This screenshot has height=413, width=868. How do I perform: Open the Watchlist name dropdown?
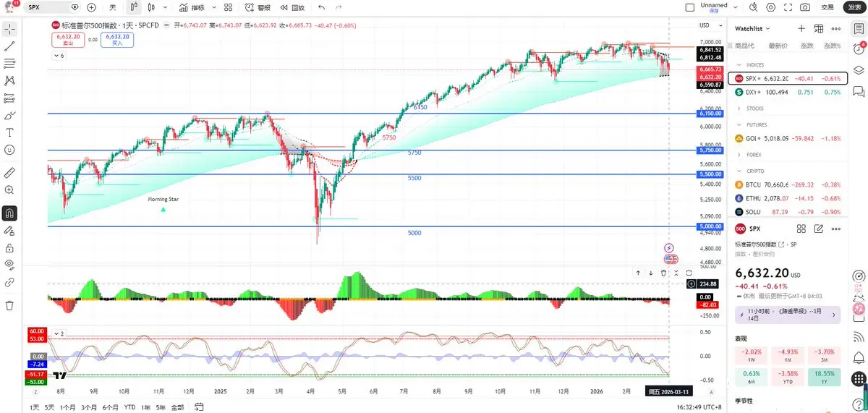pyautogui.click(x=752, y=28)
